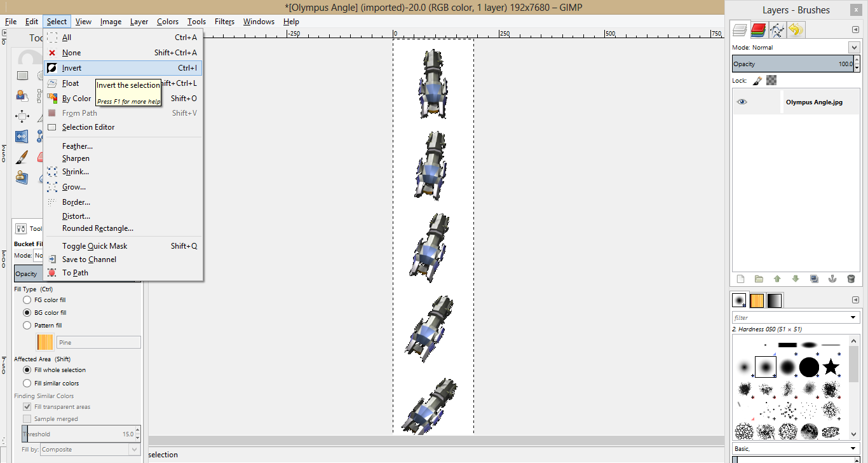This screenshot has height=463, width=868.
Task: Step the Threshold value spinner arrows
Action: click(137, 434)
